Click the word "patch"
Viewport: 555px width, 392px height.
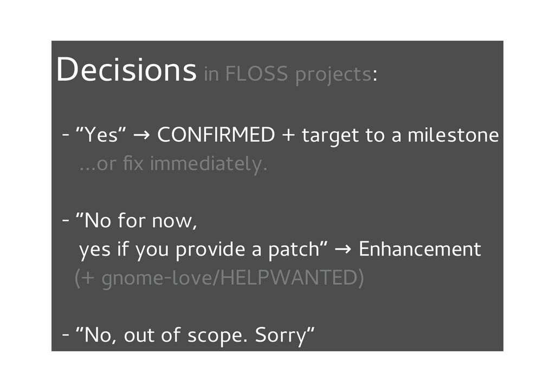295,250
